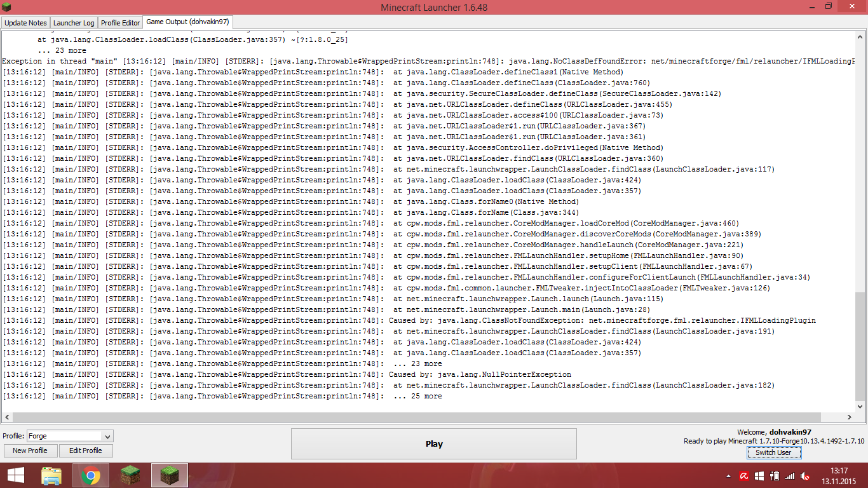Open the Launcher Log tab
Image resolution: width=868 pixels, height=488 pixels.
pos(73,23)
